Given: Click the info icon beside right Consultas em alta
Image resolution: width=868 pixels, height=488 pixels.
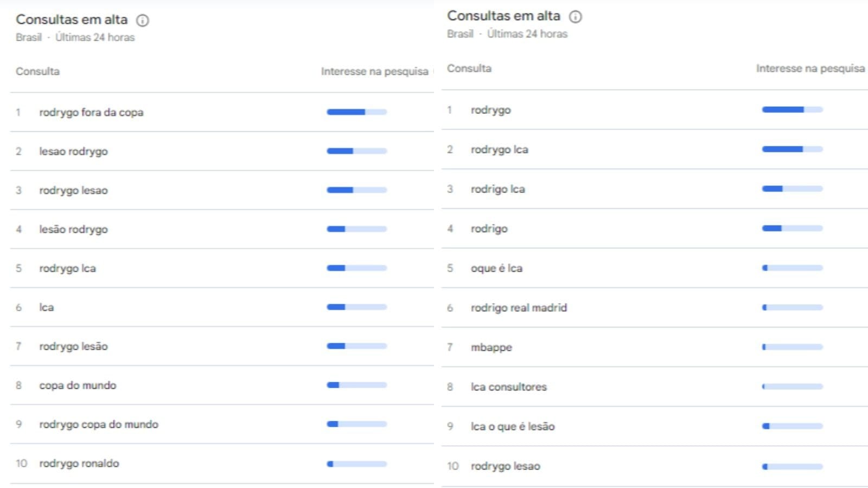Looking at the screenshot, I should pyautogui.click(x=575, y=17).
